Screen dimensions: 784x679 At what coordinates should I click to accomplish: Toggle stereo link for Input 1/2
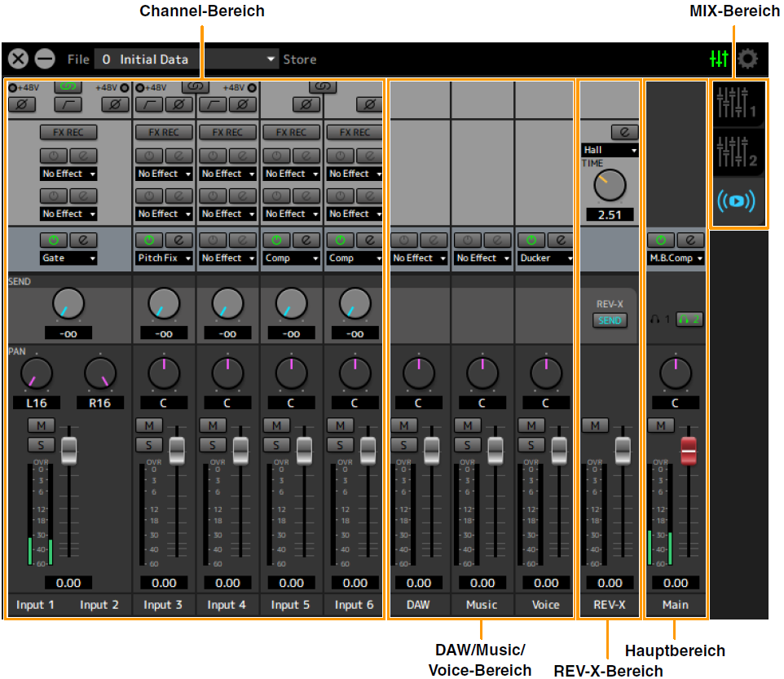[x=68, y=86]
